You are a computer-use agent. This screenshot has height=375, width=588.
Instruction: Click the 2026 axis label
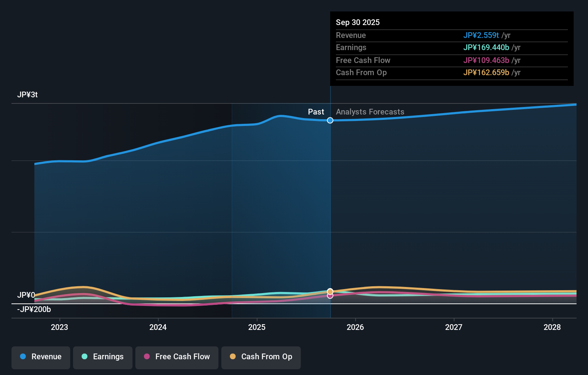pyautogui.click(x=355, y=327)
